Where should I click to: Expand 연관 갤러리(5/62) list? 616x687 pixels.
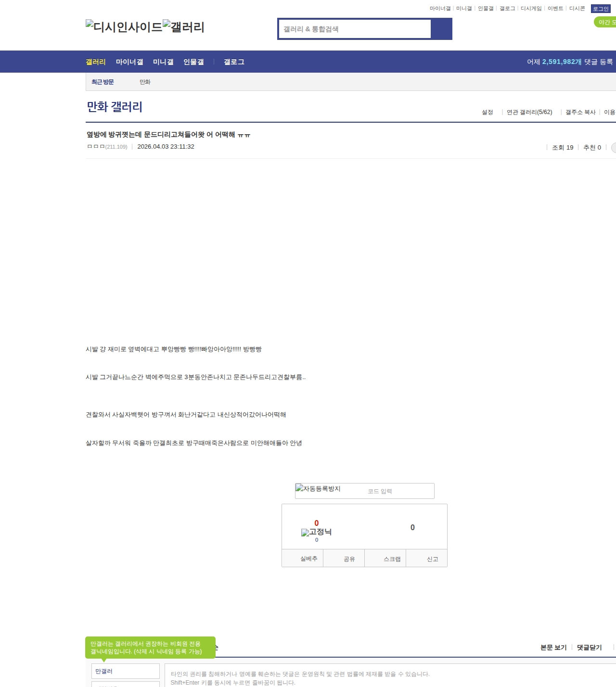(529, 112)
